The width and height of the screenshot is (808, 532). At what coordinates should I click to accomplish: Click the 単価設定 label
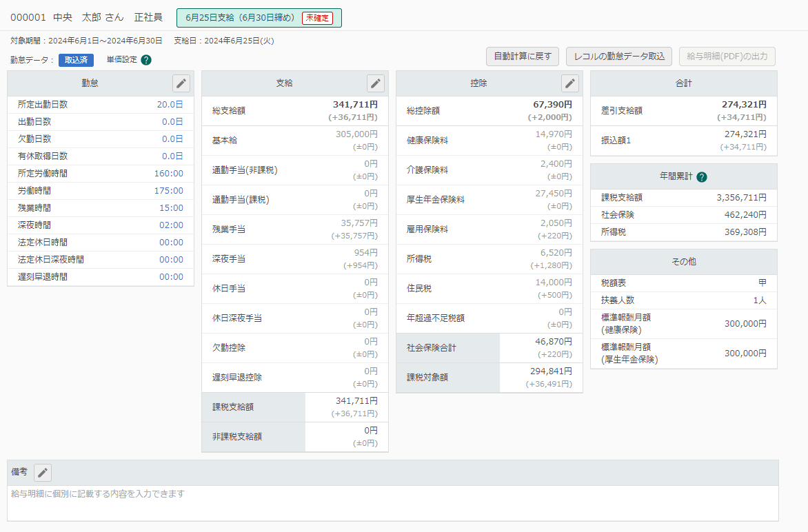click(x=121, y=60)
